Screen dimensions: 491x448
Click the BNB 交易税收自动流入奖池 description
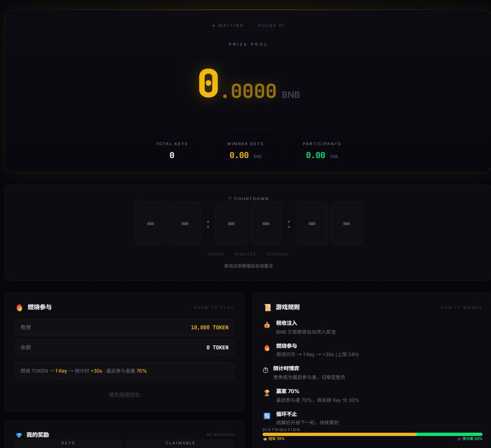click(306, 332)
